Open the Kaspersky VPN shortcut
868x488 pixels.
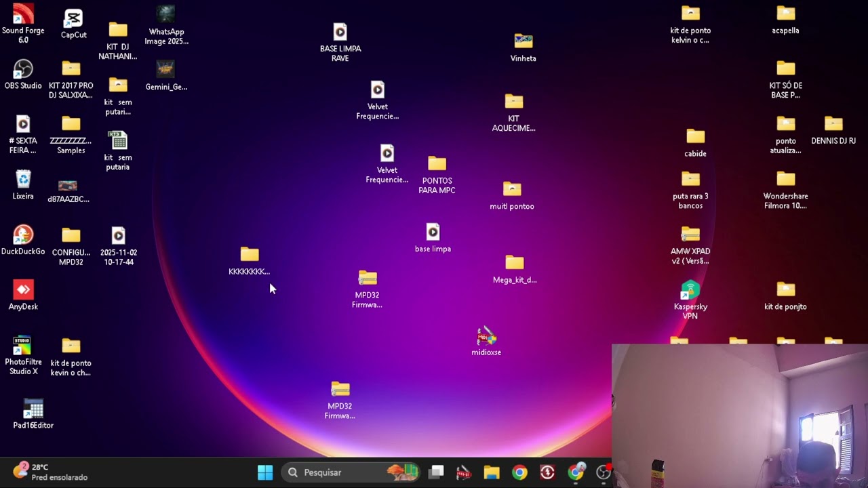[690, 300]
